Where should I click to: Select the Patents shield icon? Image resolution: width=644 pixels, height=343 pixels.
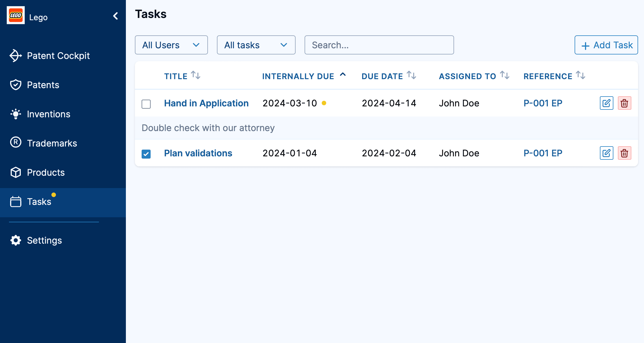[x=15, y=84]
